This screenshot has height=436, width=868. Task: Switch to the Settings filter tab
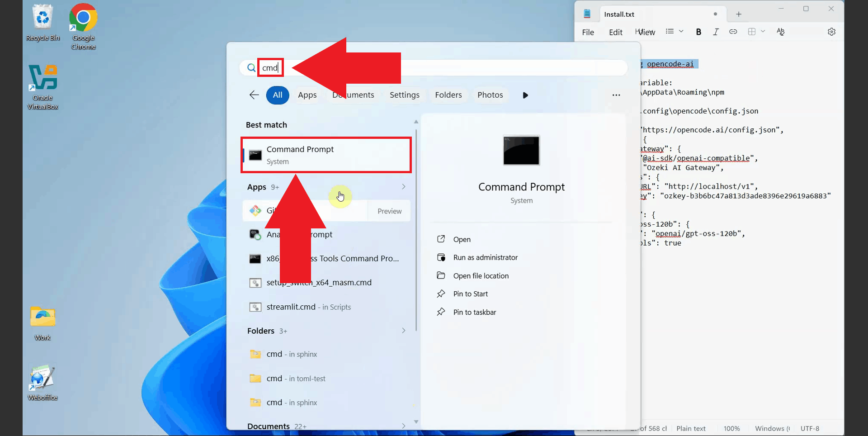404,95
